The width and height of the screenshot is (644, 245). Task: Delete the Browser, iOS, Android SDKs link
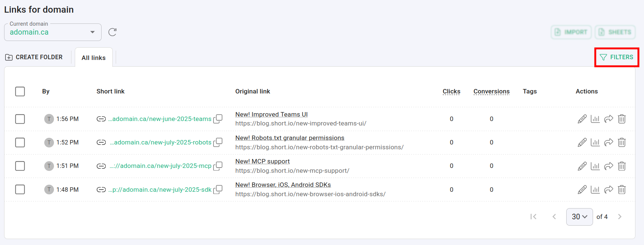pos(622,190)
